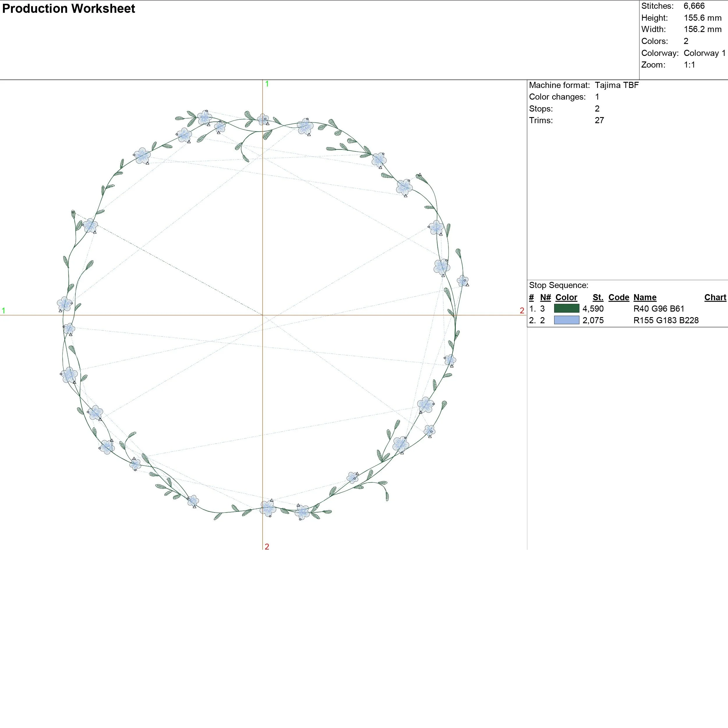
Task: Click the St. column header
Action: point(598,297)
